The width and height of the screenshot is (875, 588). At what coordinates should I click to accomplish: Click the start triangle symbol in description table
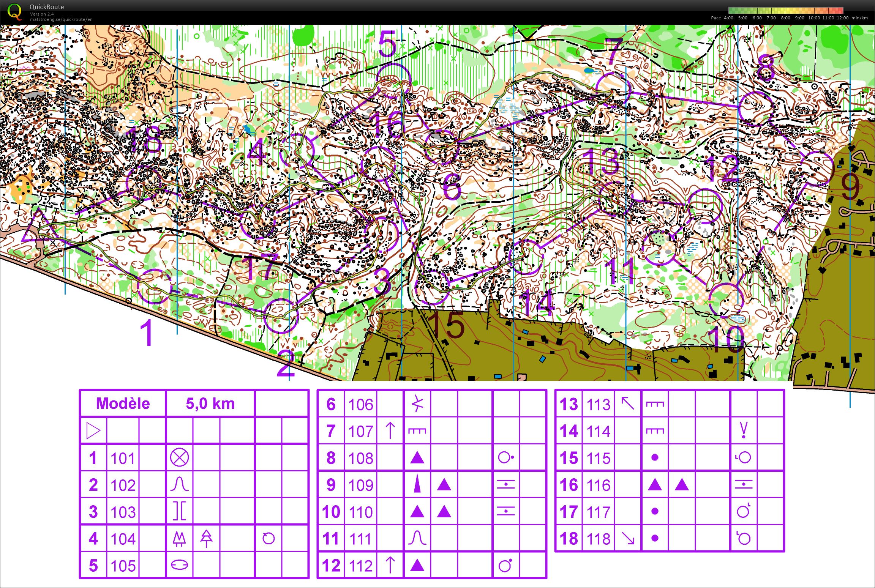(93, 431)
